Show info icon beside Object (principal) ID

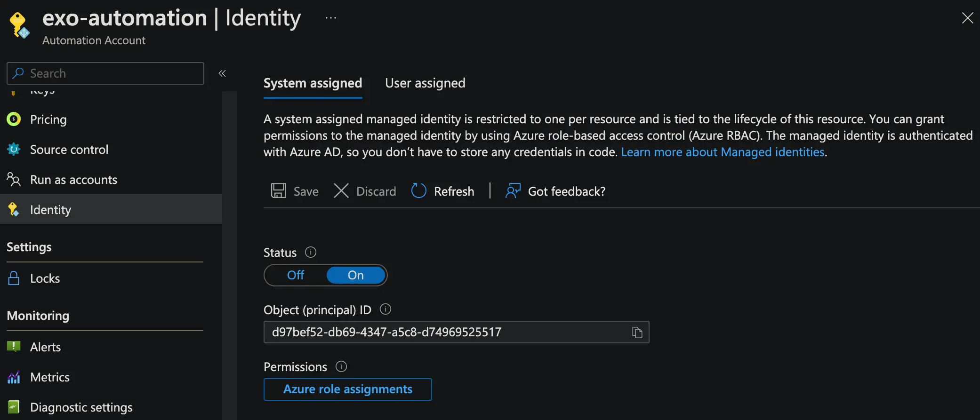tap(386, 309)
